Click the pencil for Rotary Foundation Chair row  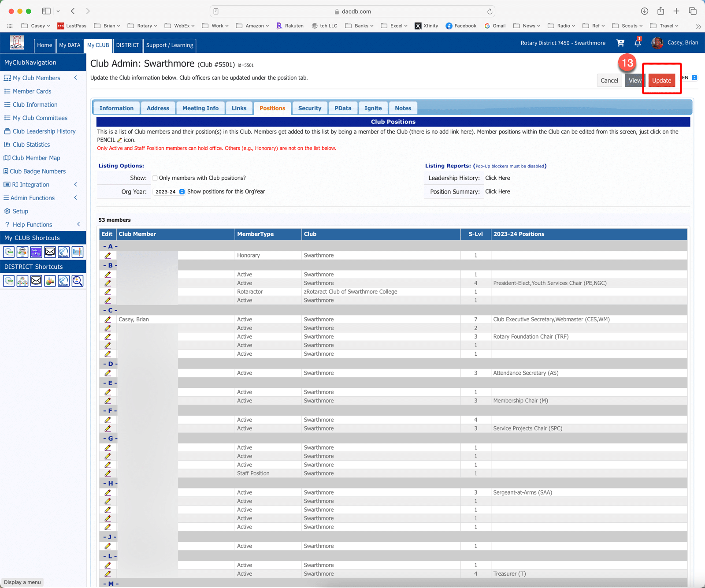[x=108, y=337]
